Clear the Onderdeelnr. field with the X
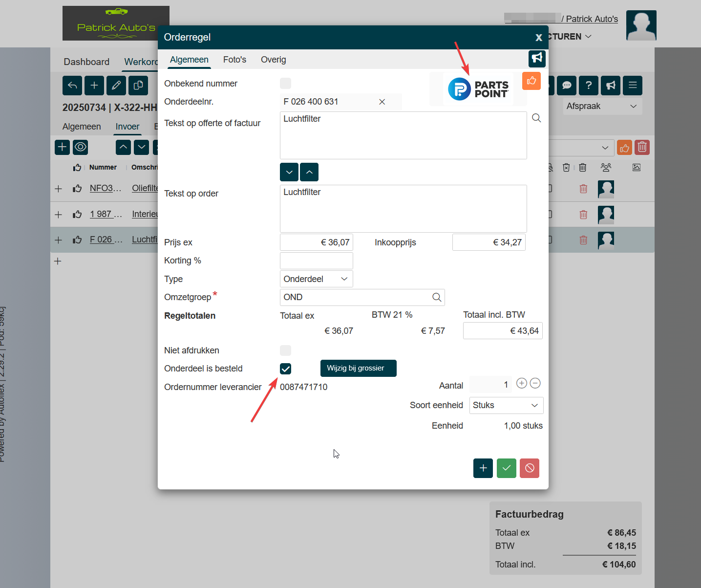Viewport: 701px width, 588px height. 382,102
